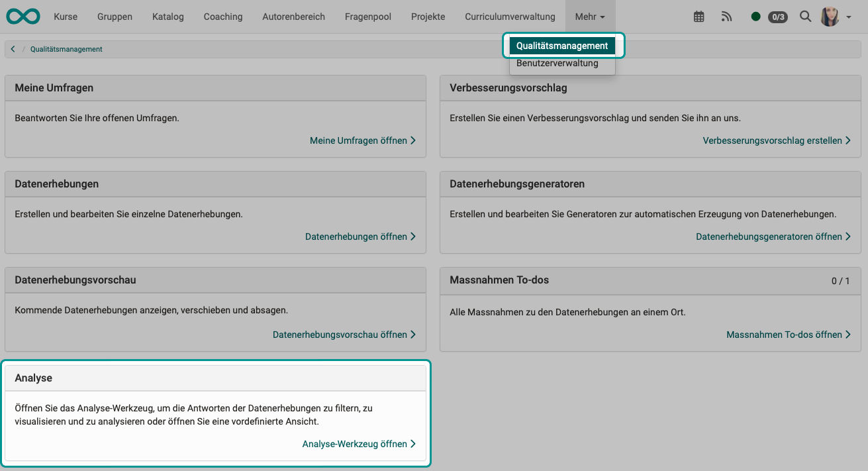The width and height of the screenshot is (868, 471).
Task: Click the back chevron in the breadcrumb bar
Action: click(x=12, y=48)
